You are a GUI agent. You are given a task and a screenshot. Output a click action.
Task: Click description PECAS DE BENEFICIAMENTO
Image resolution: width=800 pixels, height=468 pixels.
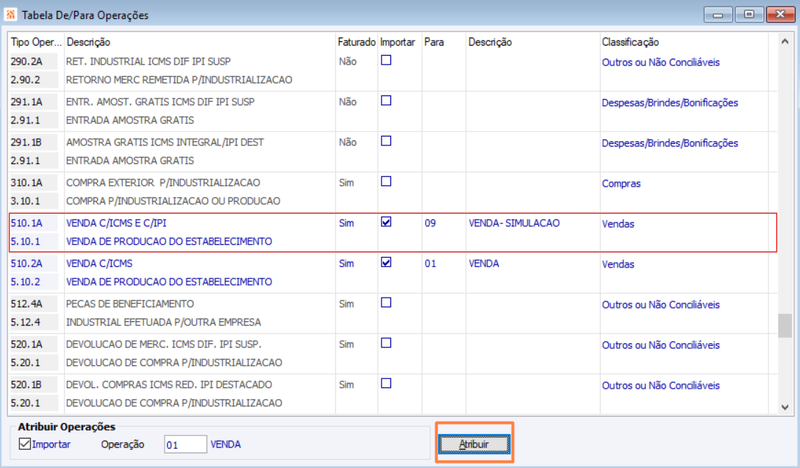point(130,304)
